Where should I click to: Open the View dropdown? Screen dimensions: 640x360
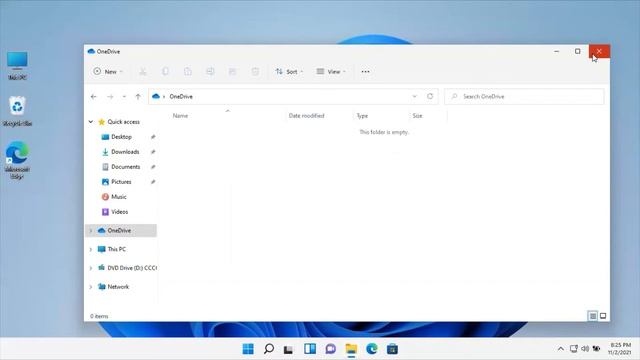coord(331,71)
